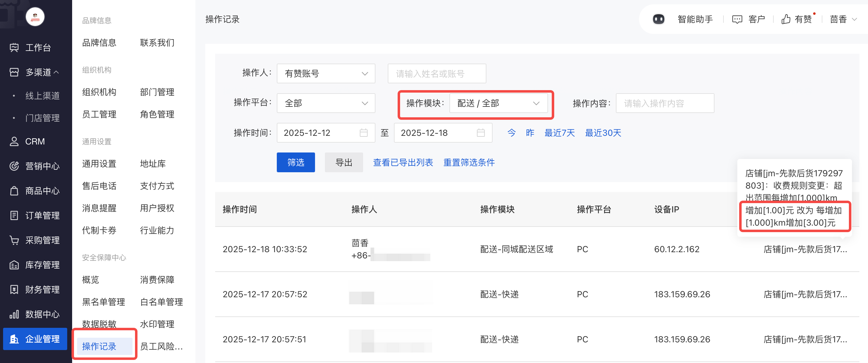868x363 pixels.
Task: Open Marketing Center via its target icon
Action: click(14, 166)
